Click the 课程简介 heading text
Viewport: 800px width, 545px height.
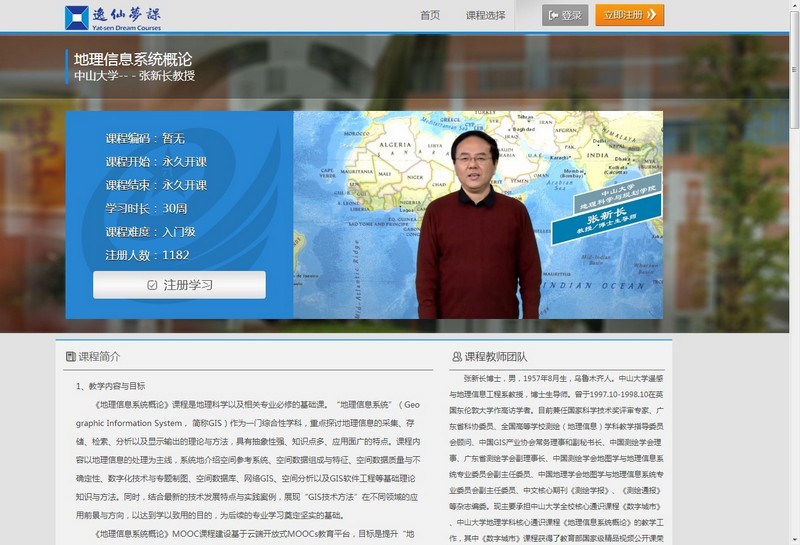coord(99,356)
